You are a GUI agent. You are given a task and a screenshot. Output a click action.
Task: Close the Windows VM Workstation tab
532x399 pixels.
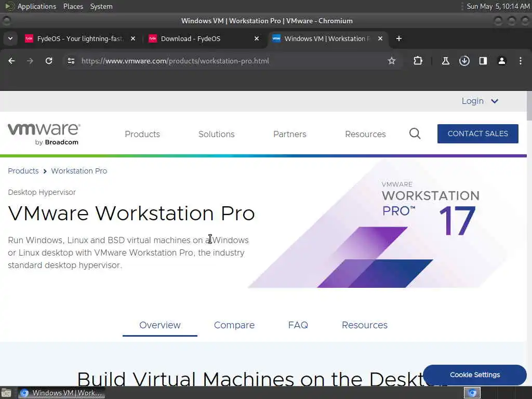[380, 38]
